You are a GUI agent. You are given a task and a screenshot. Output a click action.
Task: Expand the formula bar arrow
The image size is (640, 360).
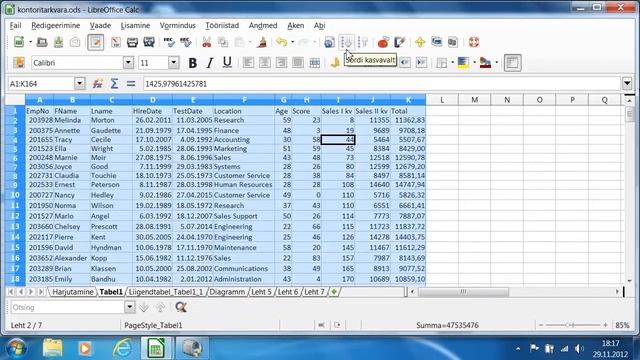(x=627, y=84)
